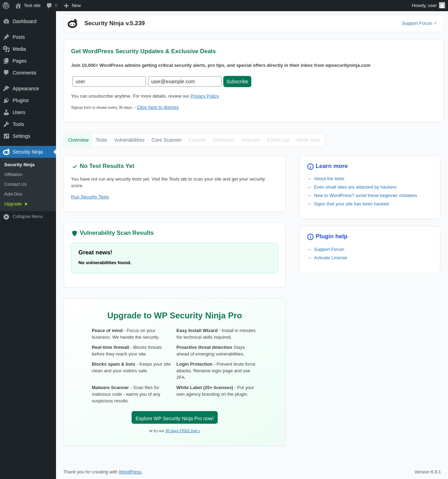Focus the name field containing user
Viewport: 448px width, 479px height.
109,82
